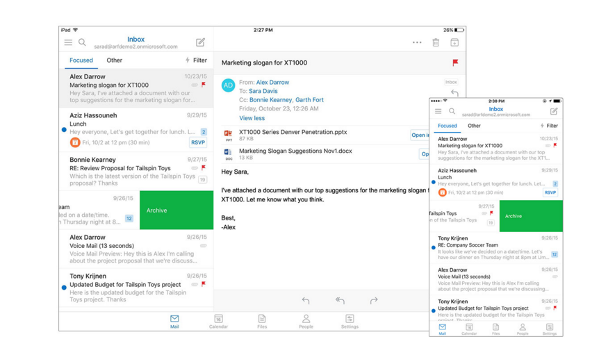Viewport: 615px width, 364px height.
Task: Forward message using bottom bar arrow
Action: (x=374, y=301)
